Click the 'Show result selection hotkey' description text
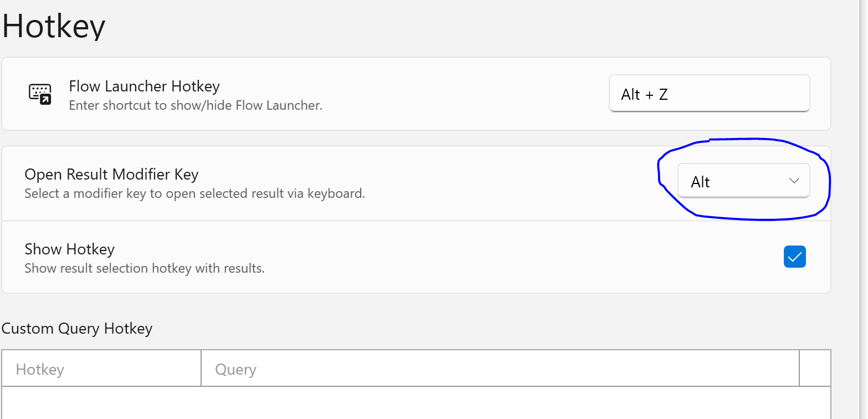 coord(144,269)
